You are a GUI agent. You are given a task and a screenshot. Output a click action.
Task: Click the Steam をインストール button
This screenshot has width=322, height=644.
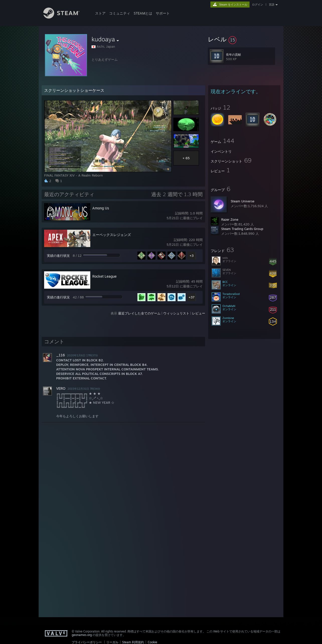coord(230,5)
